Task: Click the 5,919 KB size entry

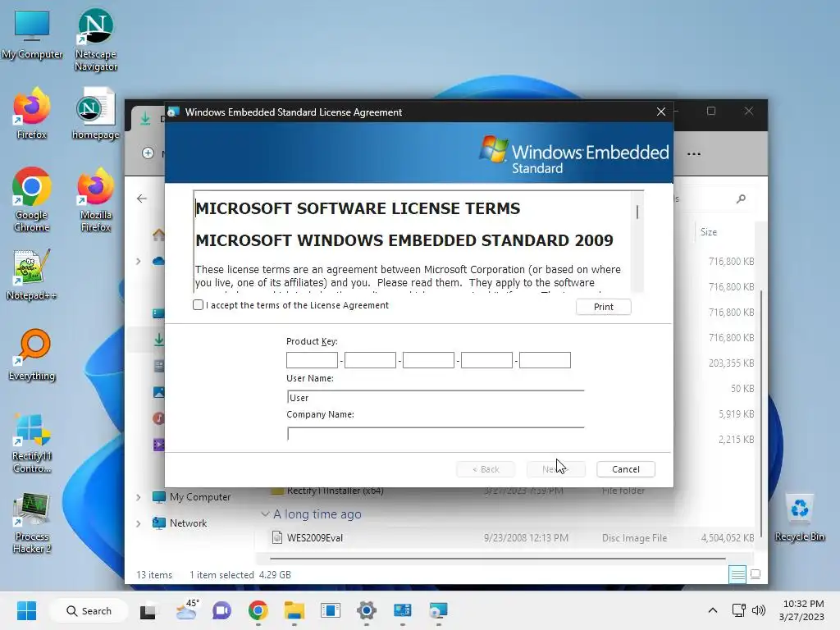Action: [736, 414]
